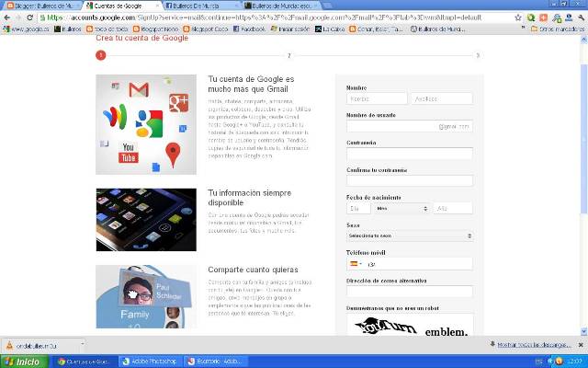Click the Nombre de usuario field

point(410,126)
